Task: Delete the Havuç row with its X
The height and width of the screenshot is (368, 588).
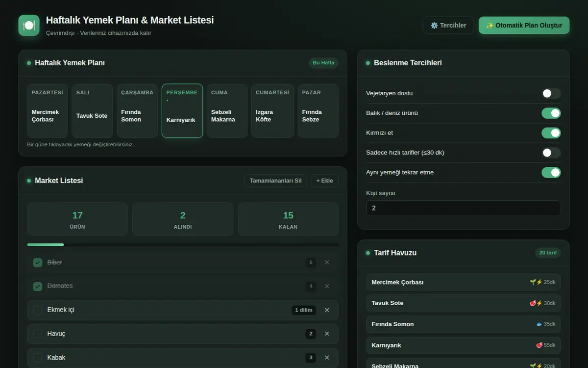Action: (x=327, y=334)
